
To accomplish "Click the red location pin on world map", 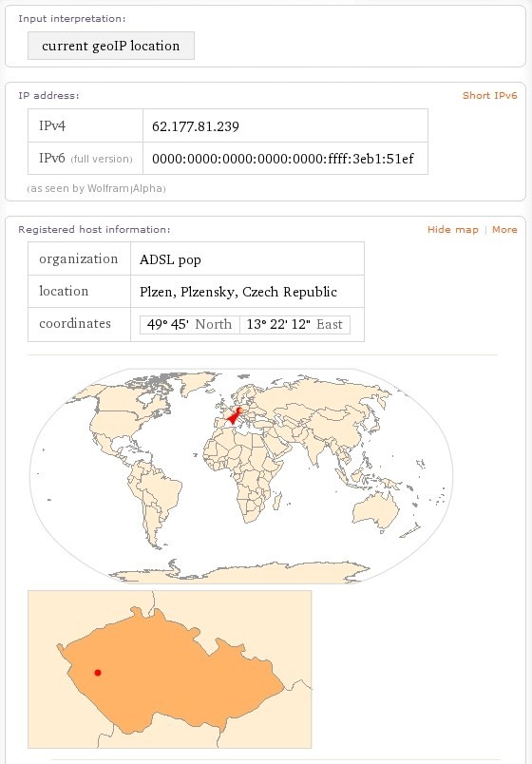I will point(235,415).
